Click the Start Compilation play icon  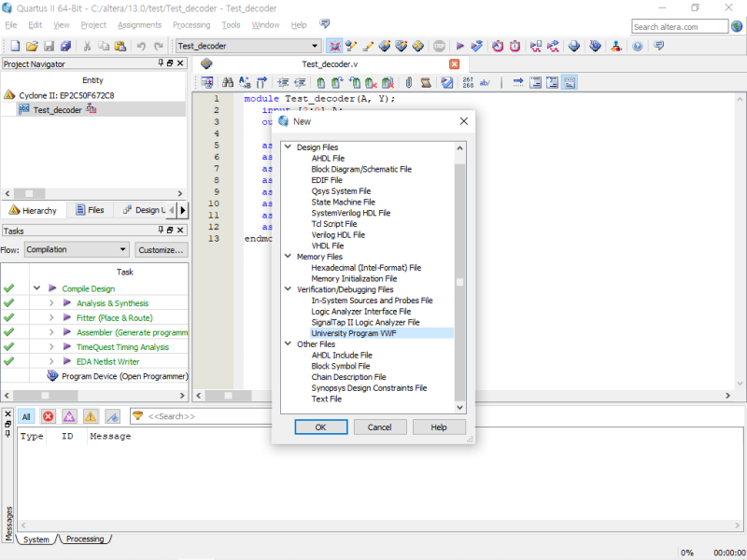(x=459, y=46)
